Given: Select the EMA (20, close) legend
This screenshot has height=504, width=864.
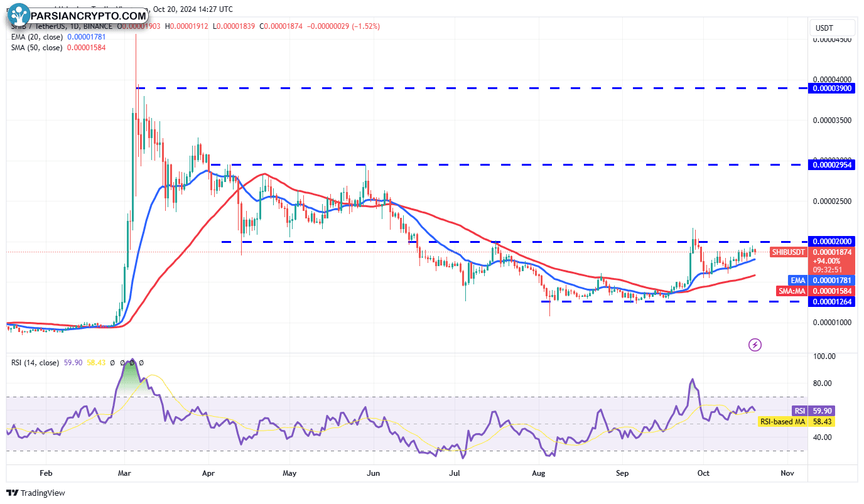Looking at the screenshot, I should point(36,37).
